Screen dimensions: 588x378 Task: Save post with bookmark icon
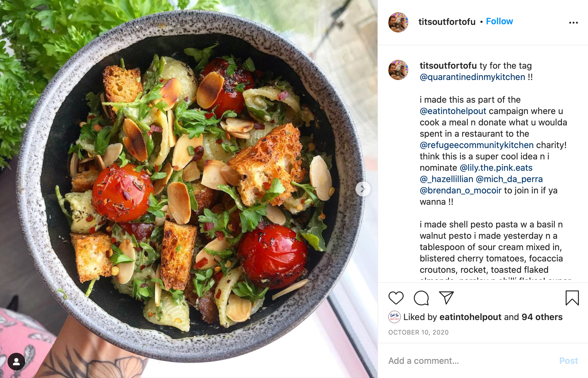572,298
